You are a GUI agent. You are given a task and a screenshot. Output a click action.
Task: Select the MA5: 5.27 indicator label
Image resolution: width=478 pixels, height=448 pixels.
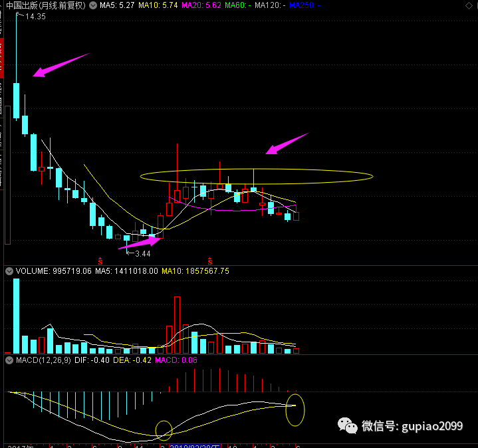[x=117, y=5]
